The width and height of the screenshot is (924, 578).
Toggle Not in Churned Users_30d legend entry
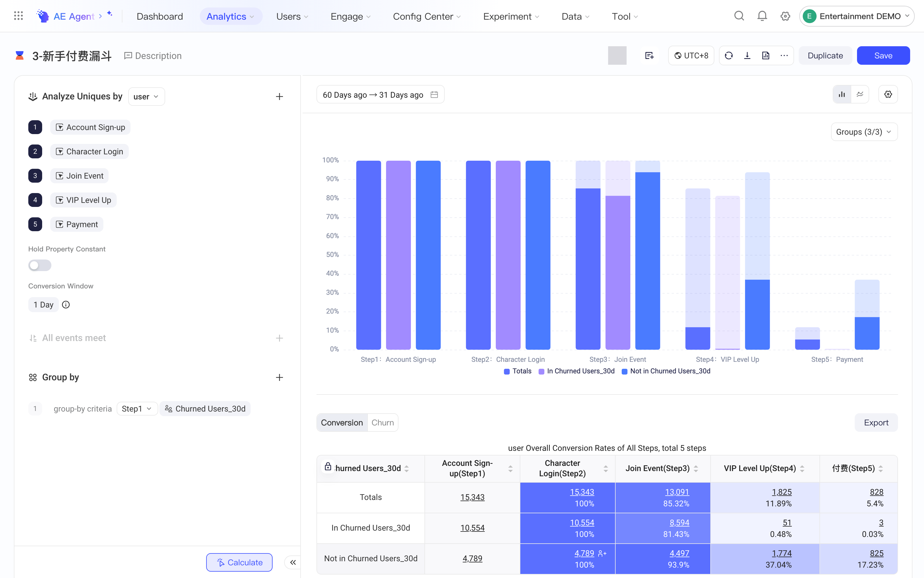(666, 371)
